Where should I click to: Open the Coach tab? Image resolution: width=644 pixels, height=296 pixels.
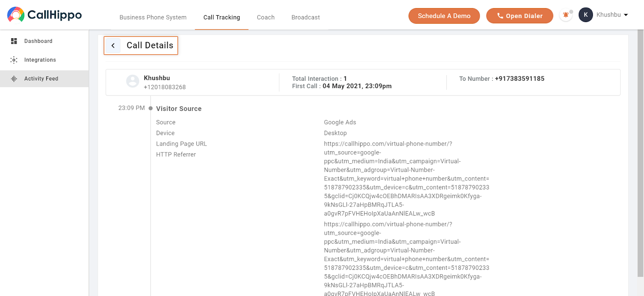click(266, 17)
